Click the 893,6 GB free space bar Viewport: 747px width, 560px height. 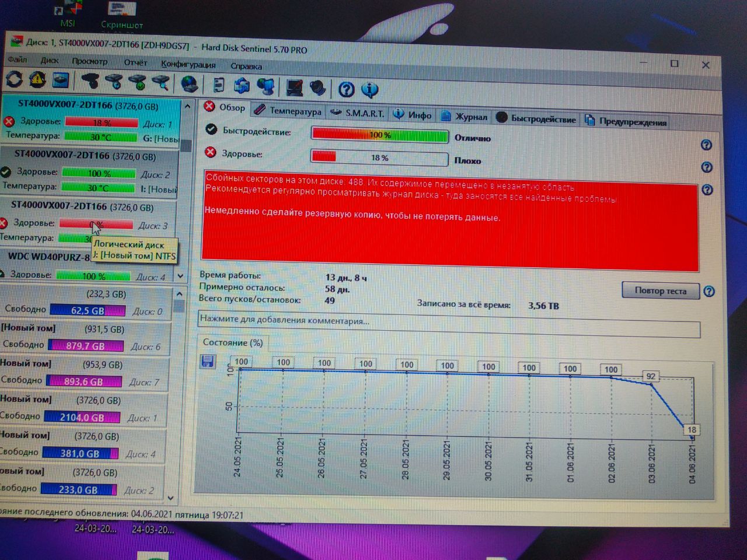click(x=84, y=381)
